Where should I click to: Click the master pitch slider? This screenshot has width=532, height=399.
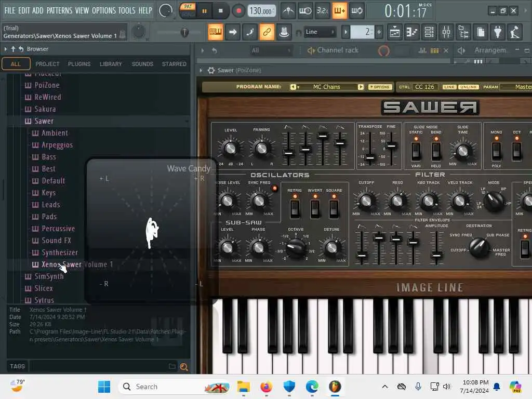pyautogui.click(x=184, y=33)
